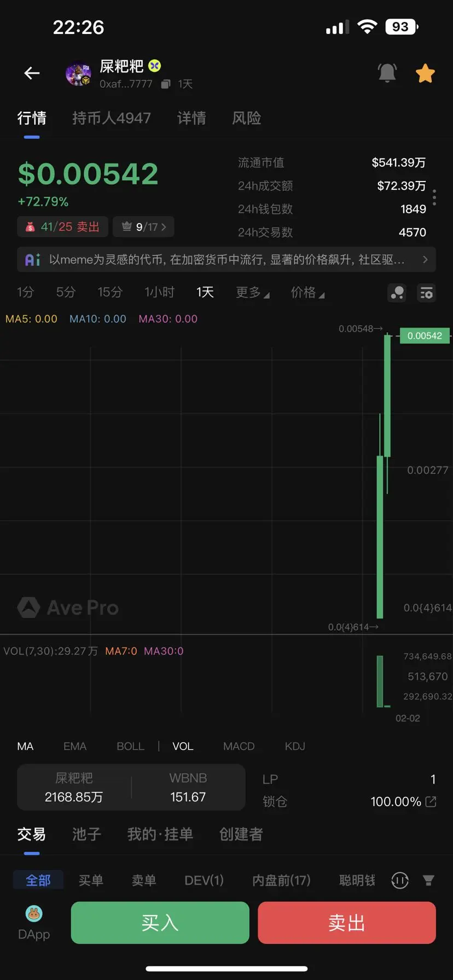
Task: Switch to the 我的·挂单 tab
Action: [160, 835]
